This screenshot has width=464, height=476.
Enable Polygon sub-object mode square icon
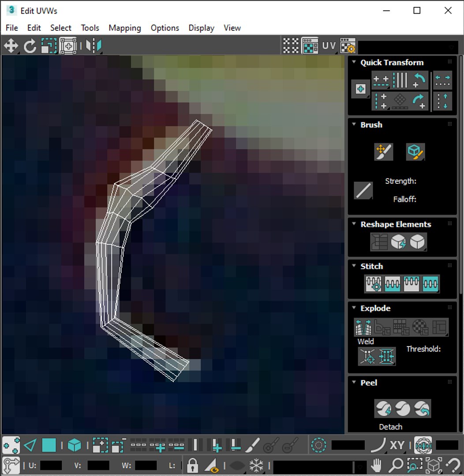(49, 445)
